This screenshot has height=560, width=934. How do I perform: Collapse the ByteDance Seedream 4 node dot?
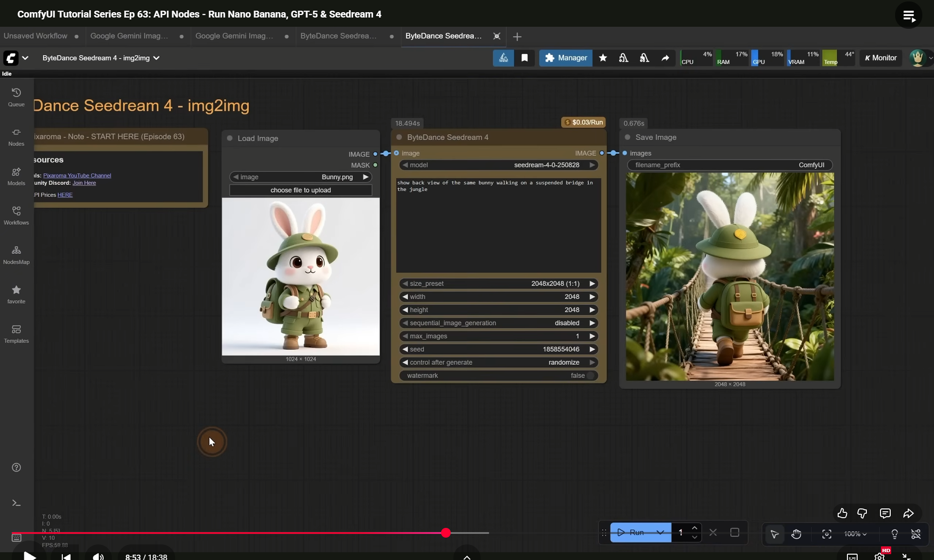coord(399,137)
